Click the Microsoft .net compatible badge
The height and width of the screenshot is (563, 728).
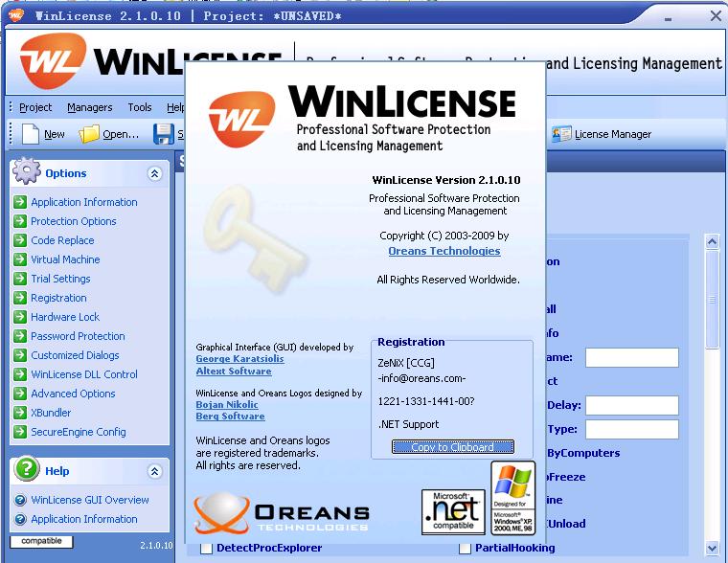tap(453, 512)
